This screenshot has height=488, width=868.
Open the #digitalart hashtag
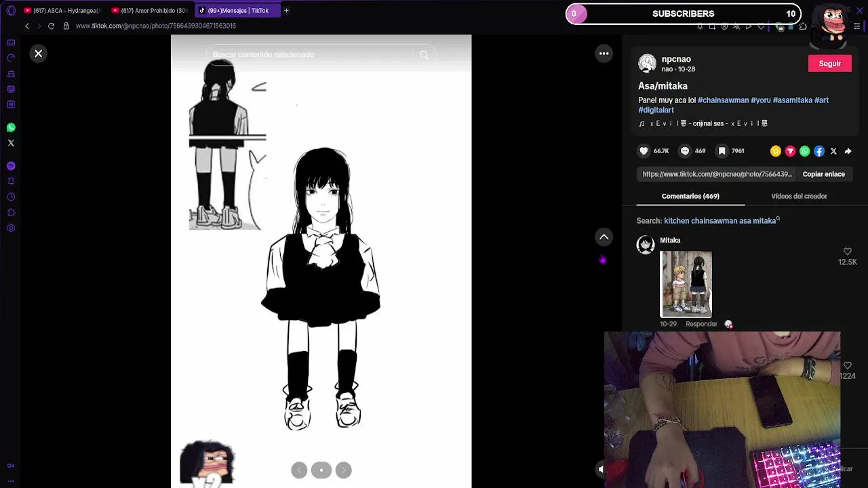click(x=656, y=110)
